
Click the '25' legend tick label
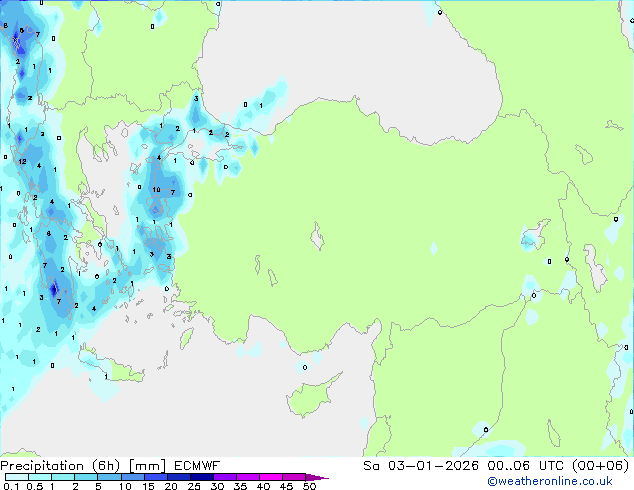coord(194,486)
